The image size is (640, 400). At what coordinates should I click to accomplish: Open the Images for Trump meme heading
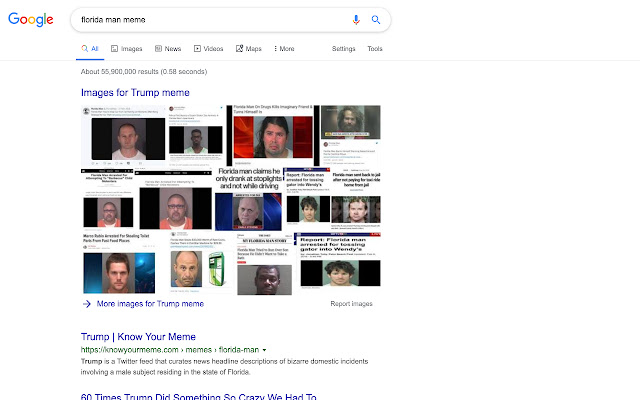click(135, 93)
